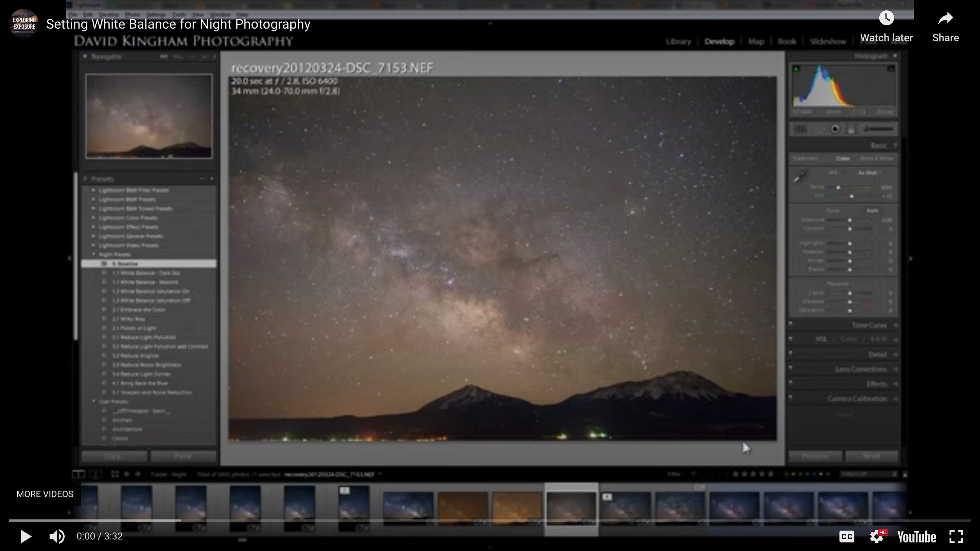Open the Slideshow module
The width and height of the screenshot is (980, 551).
point(828,42)
